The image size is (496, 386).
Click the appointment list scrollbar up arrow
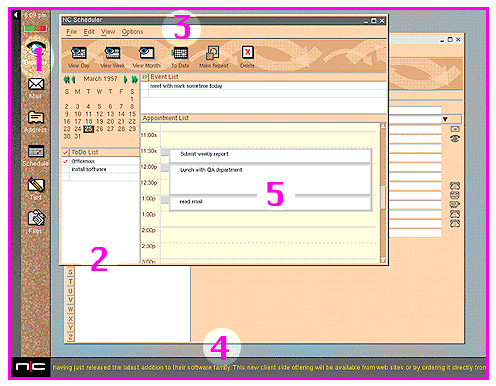(x=383, y=126)
